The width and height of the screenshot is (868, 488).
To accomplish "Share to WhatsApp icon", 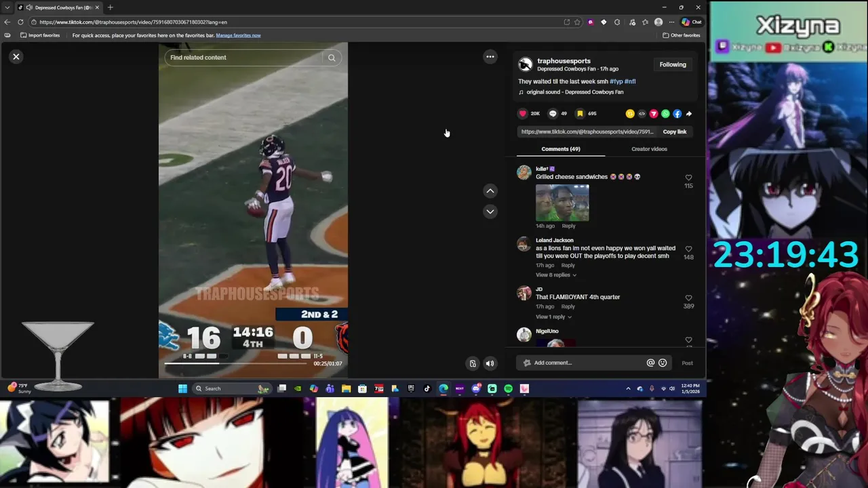I will click(665, 114).
